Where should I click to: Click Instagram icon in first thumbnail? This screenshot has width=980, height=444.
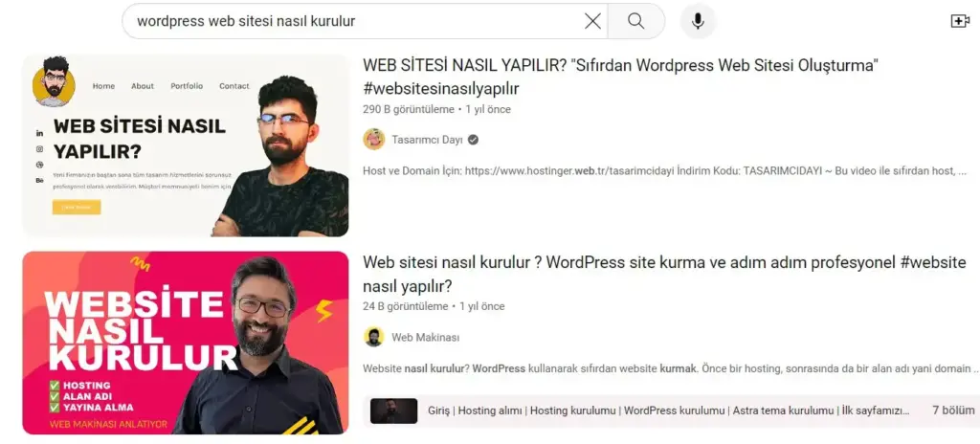(40, 149)
